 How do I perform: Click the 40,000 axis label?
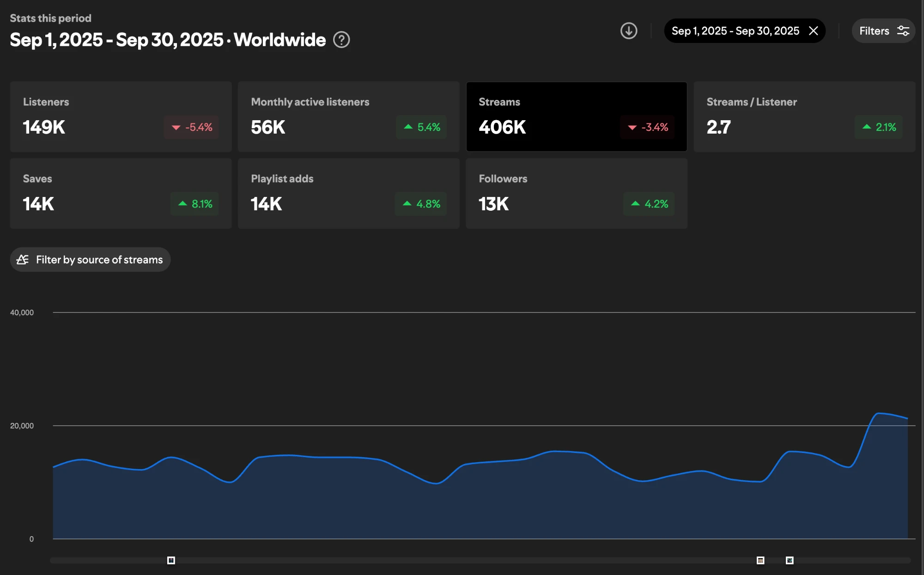pos(22,312)
